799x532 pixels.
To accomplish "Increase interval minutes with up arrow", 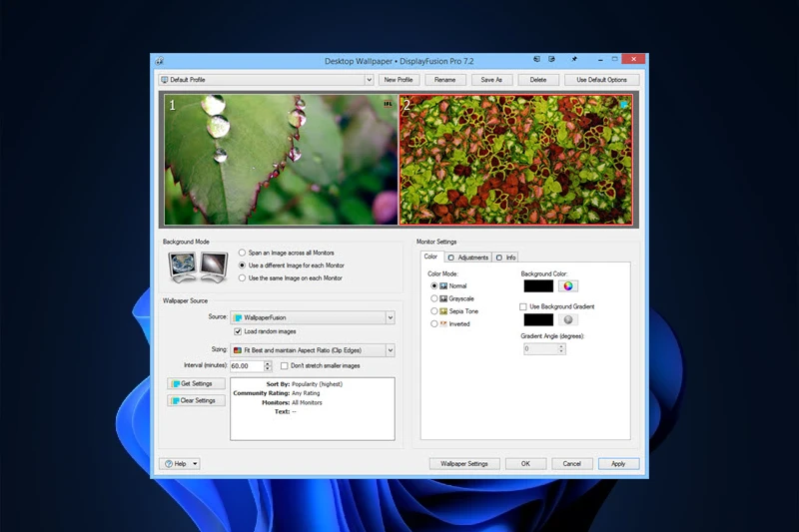I will 268,363.
